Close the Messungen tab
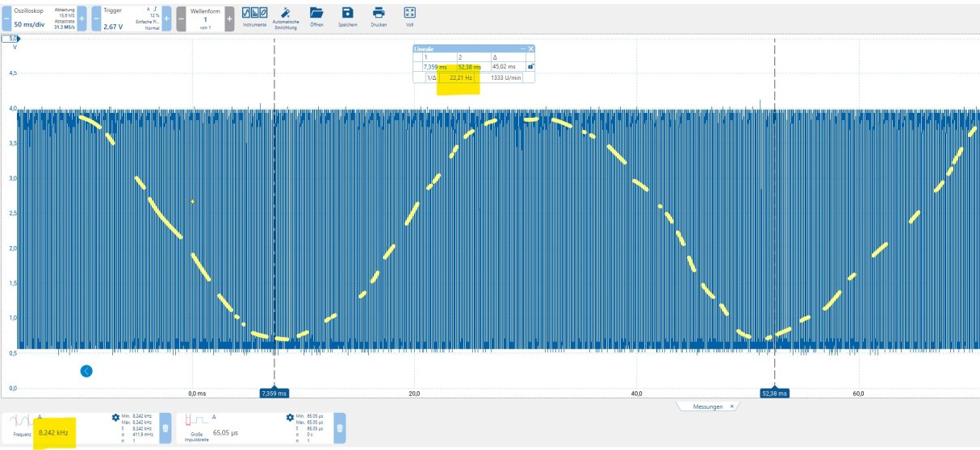Viewport: 980px width, 450px height. click(x=731, y=406)
